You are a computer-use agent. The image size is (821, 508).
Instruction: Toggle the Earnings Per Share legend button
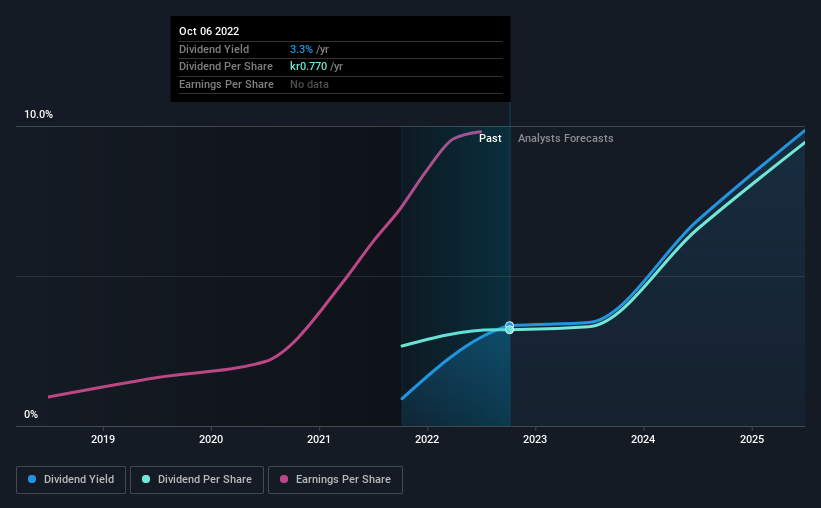[x=335, y=480]
